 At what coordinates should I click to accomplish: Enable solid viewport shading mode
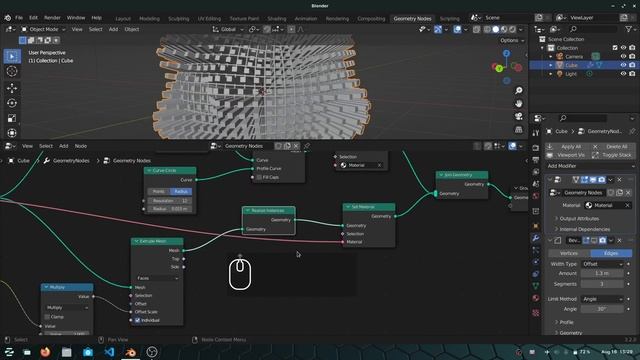(496, 29)
